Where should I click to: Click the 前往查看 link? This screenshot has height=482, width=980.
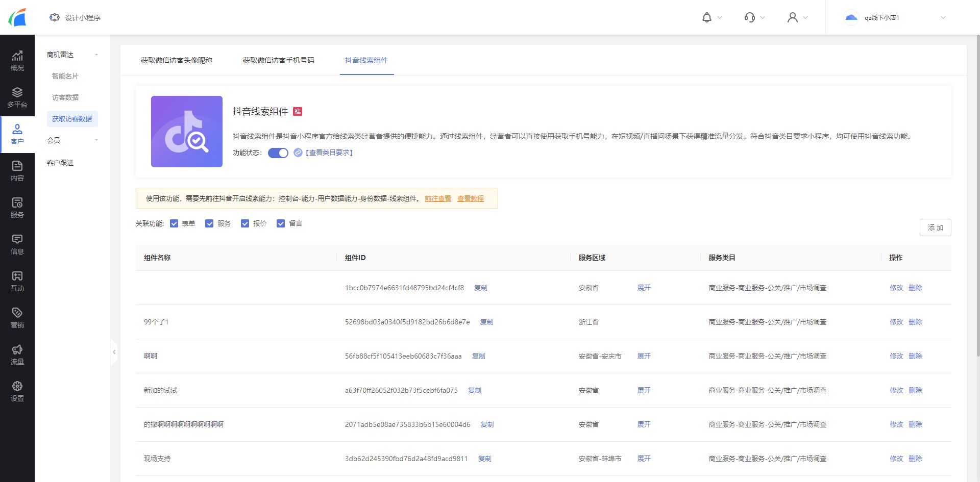[x=438, y=198]
